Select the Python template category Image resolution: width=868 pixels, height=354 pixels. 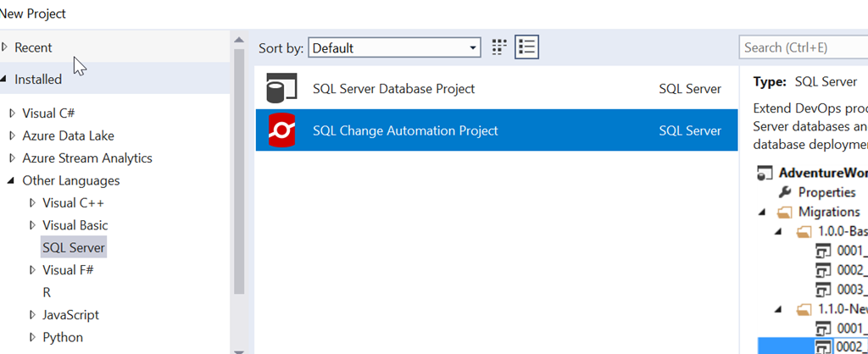(63, 337)
